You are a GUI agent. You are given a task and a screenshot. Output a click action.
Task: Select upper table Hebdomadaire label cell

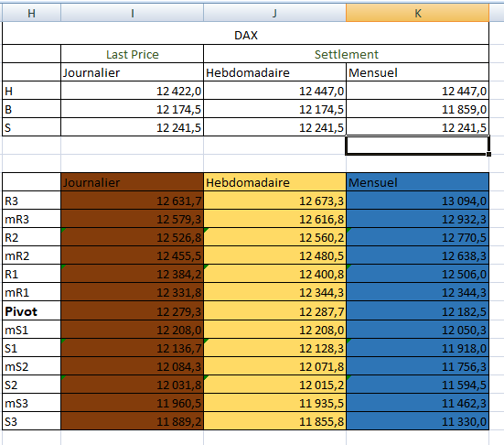274,72
